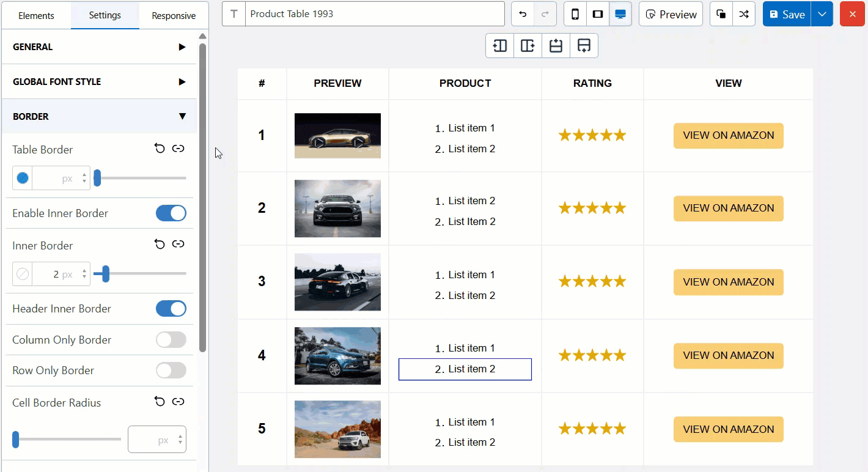Click the add column left icon
868x472 pixels.
(500, 46)
